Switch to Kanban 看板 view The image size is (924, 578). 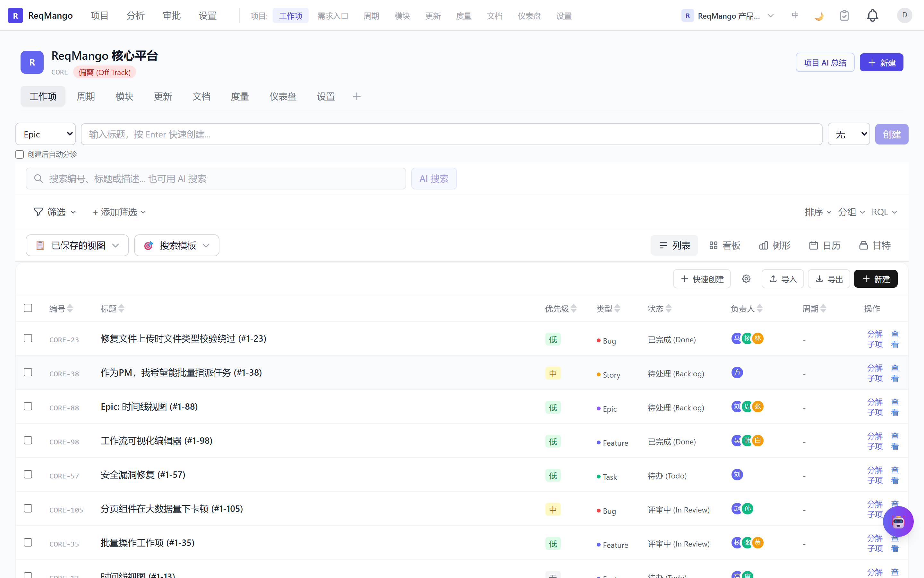click(x=725, y=245)
